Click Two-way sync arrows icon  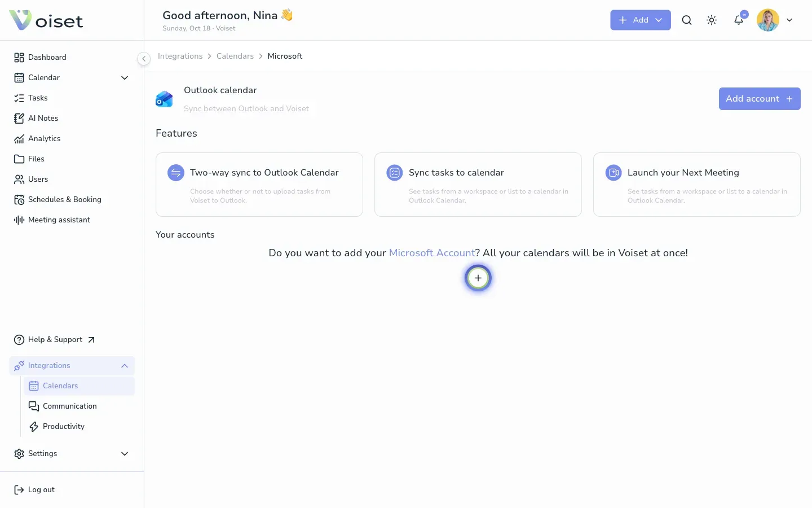(176, 173)
